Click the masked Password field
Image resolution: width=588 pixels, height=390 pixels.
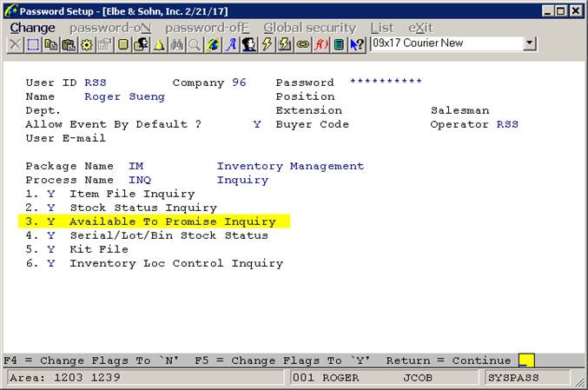pos(386,82)
